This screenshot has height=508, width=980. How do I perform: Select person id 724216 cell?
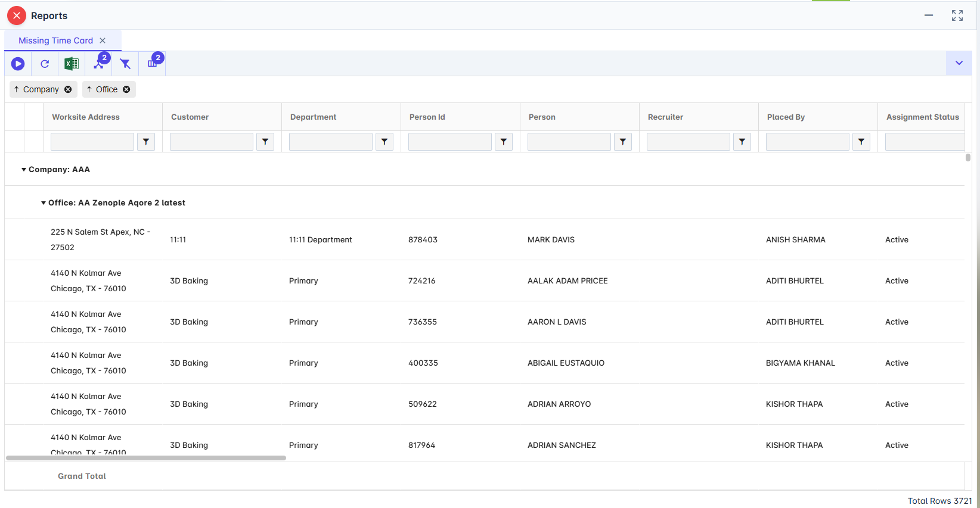[x=421, y=281]
